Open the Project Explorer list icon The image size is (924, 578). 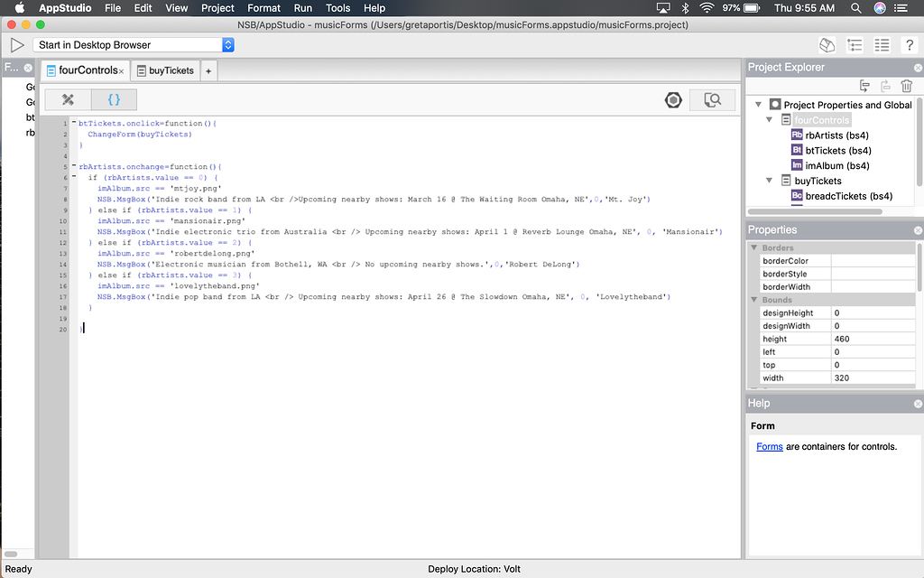[x=854, y=43]
